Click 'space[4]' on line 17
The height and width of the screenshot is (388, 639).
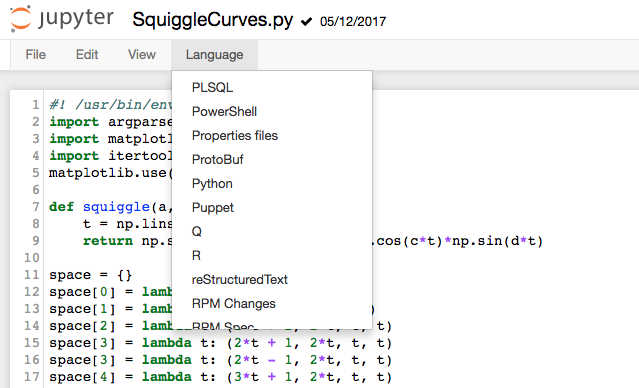[82, 377]
